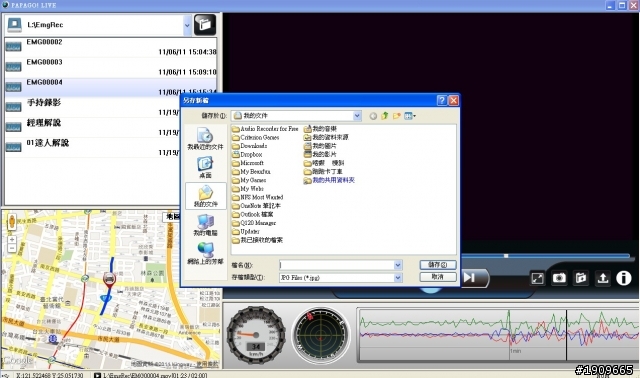Click the Cancel button in the dialog
The image size is (640, 378).
pos(438,277)
